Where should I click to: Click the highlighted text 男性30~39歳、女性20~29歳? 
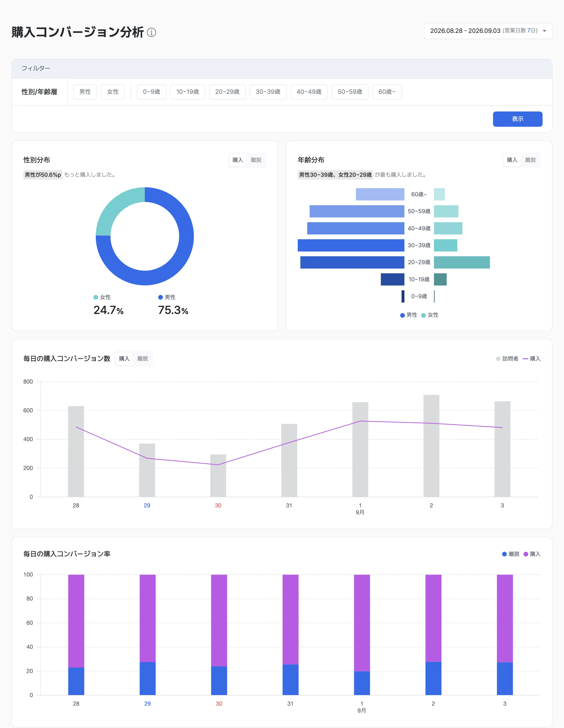tap(335, 175)
